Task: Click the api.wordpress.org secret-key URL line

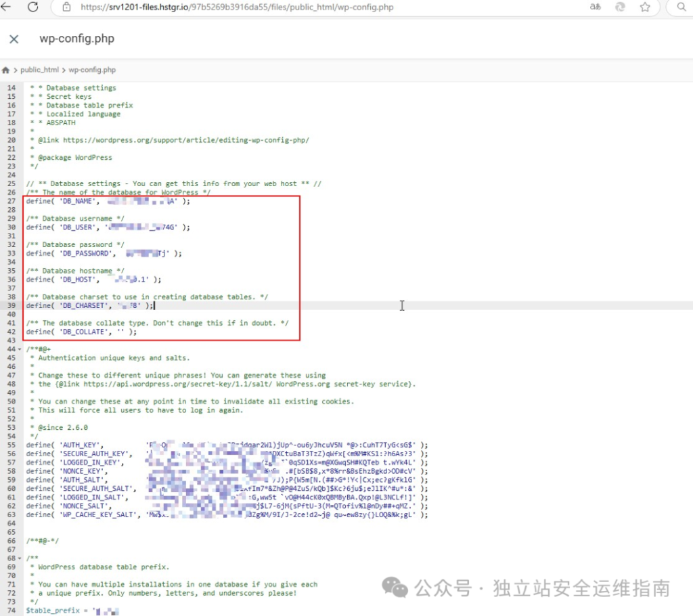Action: [x=223, y=384]
